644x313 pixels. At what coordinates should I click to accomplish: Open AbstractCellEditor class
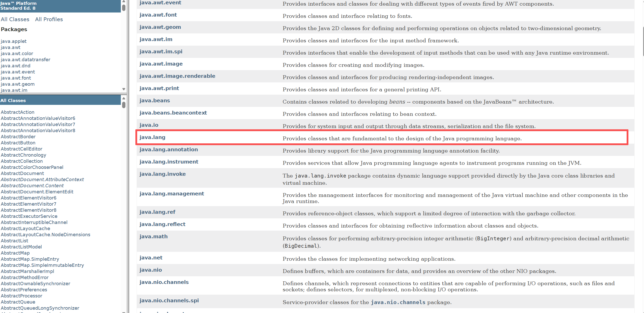click(21, 149)
